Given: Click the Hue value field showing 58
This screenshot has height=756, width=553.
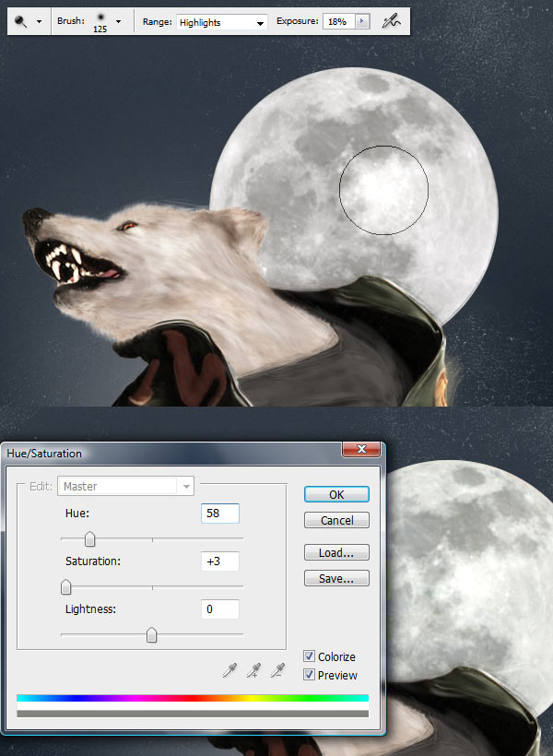Looking at the screenshot, I should [x=220, y=514].
